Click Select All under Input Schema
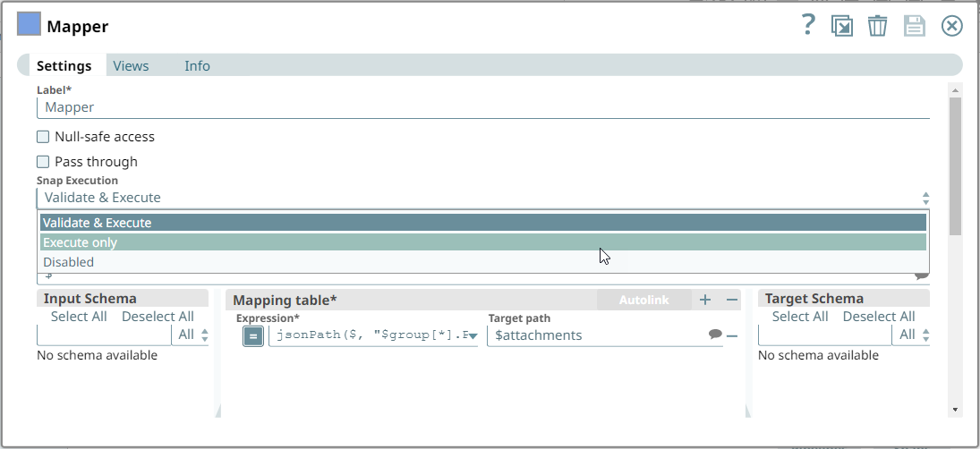The height and width of the screenshot is (449, 980). pyautogui.click(x=79, y=317)
